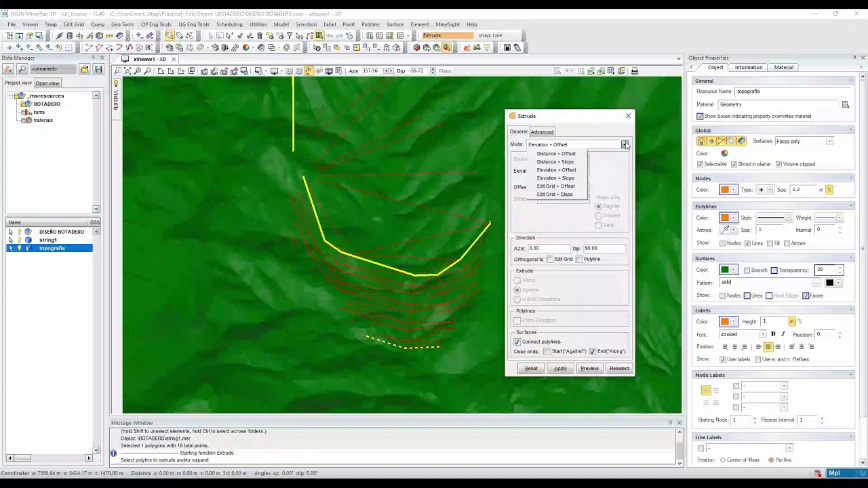Toggle Smooth surfaces checkbox
Image resolution: width=868 pixels, height=488 pixels.
coord(747,270)
